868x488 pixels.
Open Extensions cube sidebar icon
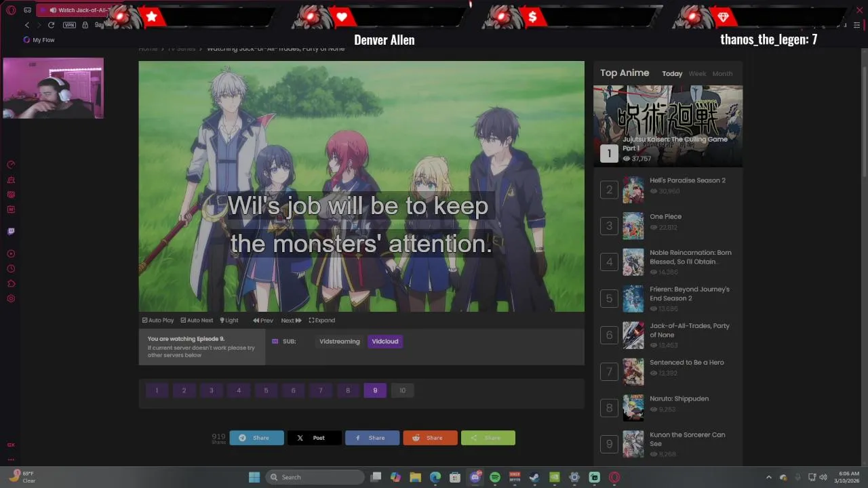tap(11, 283)
